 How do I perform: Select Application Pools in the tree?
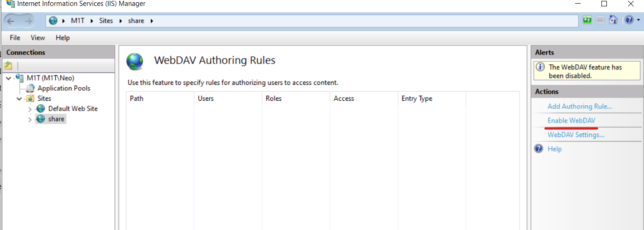64,88
